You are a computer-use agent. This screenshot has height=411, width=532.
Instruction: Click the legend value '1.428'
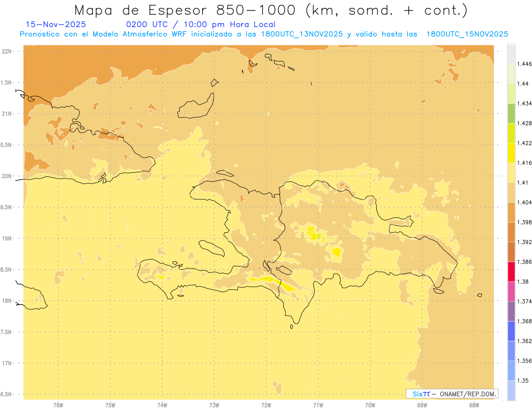click(x=524, y=123)
